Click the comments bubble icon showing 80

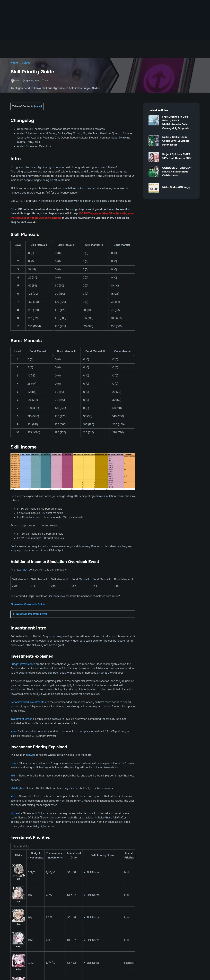(43, 81)
